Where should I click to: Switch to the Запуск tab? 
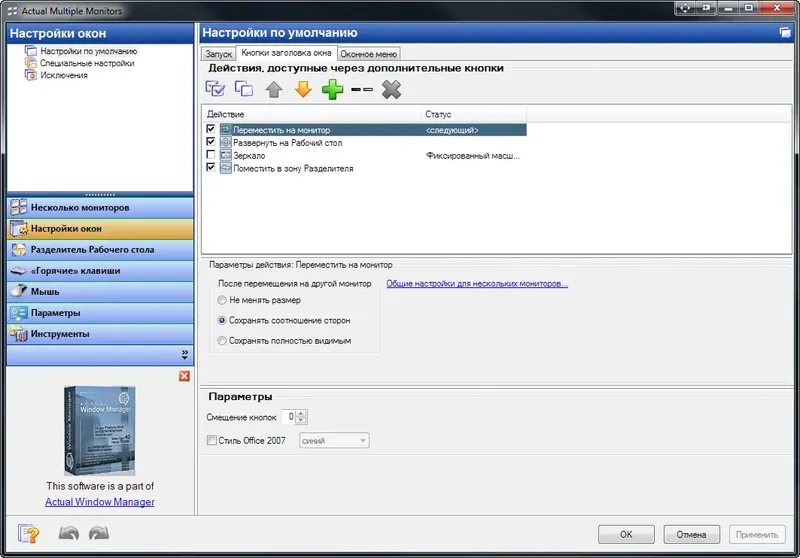pos(218,54)
